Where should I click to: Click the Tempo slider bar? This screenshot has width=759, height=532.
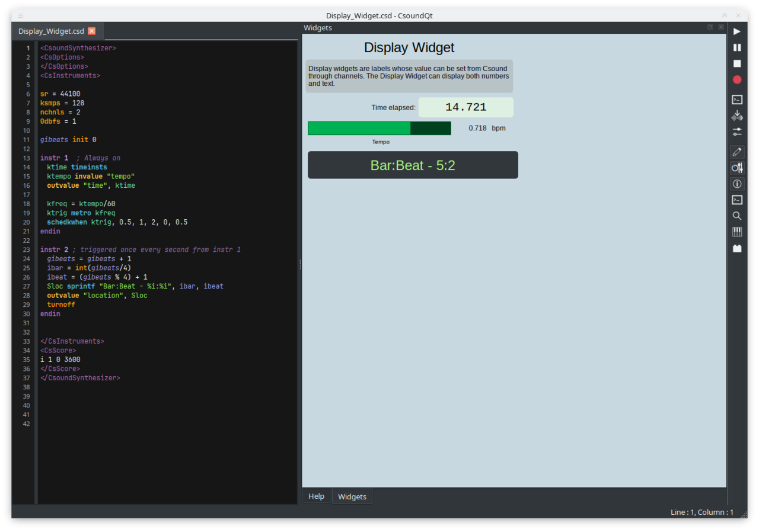tap(379, 129)
